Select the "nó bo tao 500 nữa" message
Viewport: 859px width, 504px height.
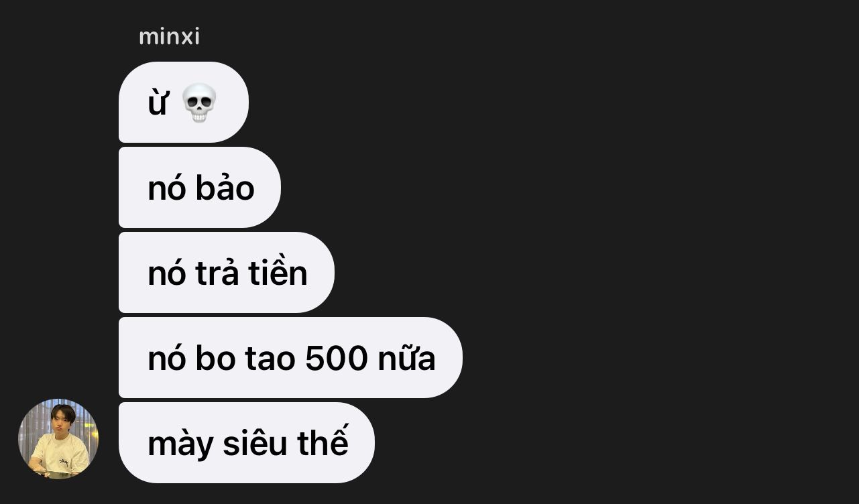pyautogui.click(x=290, y=358)
